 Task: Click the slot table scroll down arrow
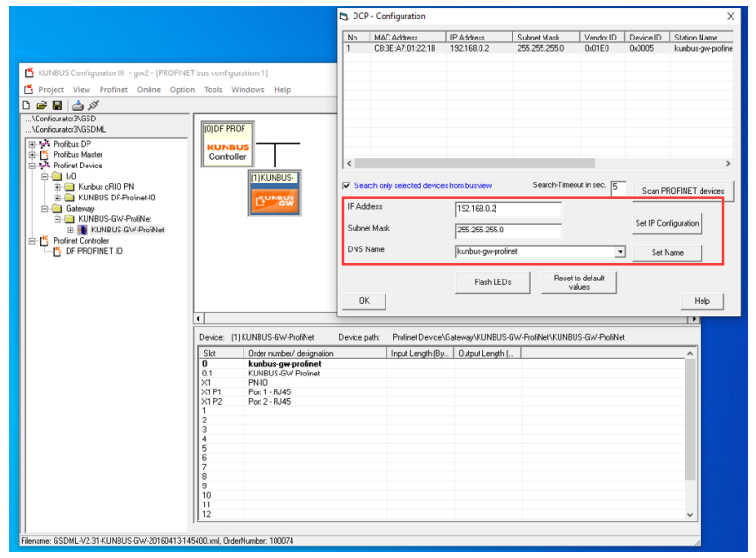(x=690, y=515)
